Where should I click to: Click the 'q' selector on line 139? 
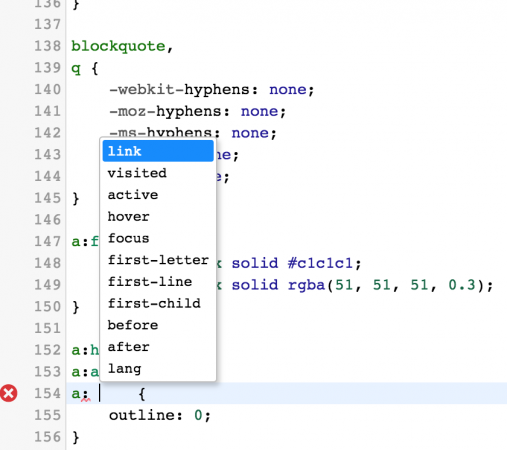[76, 69]
